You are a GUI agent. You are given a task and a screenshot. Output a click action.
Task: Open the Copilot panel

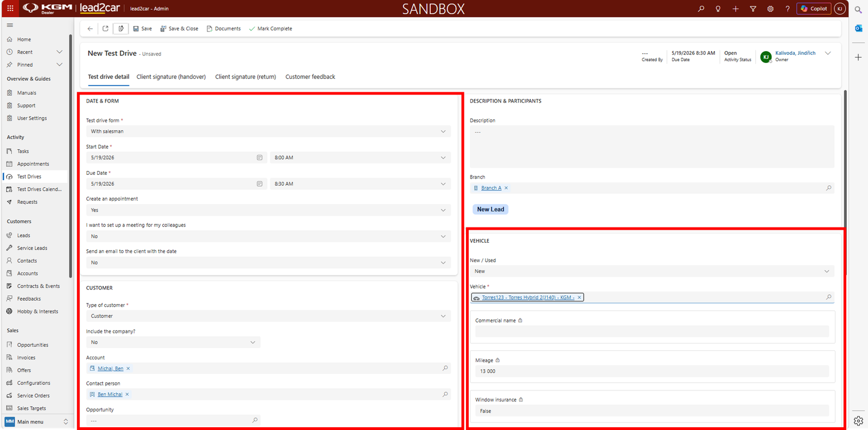(814, 9)
